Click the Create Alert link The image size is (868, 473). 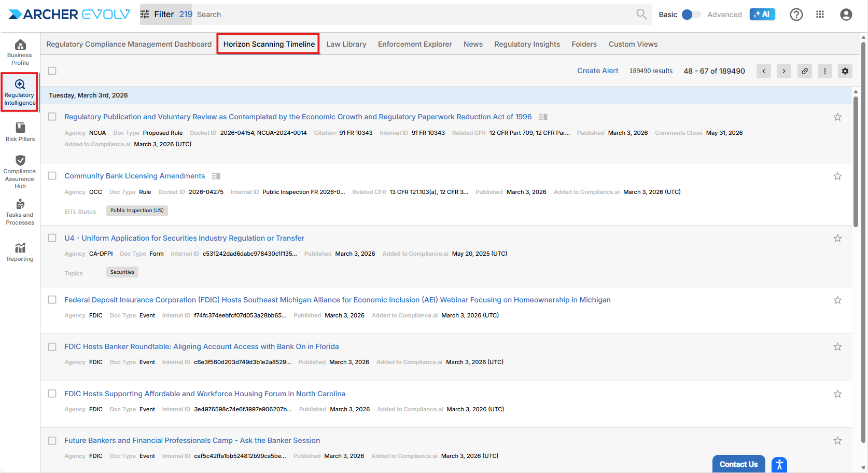(597, 71)
